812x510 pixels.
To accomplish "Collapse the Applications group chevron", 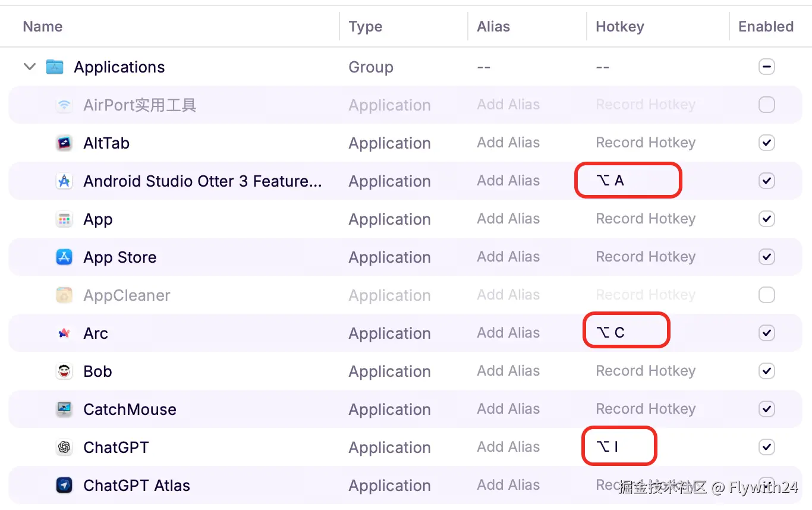I will coord(30,67).
